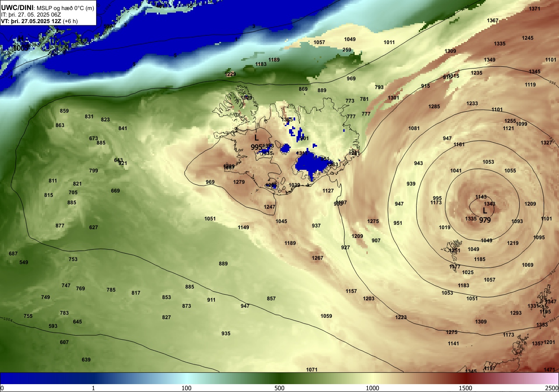Click the height value 627
The width and height of the screenshot is (559, 392).
(x=93, y=227)
